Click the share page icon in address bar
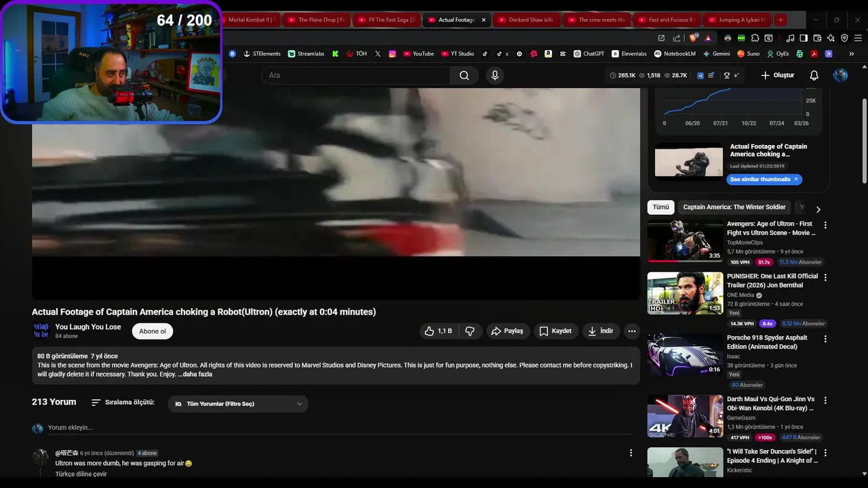This screenshot has width=868, height=488. 677,38
